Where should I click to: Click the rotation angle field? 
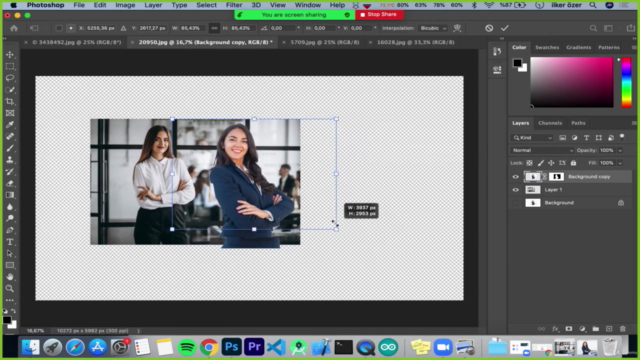pos(283,28)
